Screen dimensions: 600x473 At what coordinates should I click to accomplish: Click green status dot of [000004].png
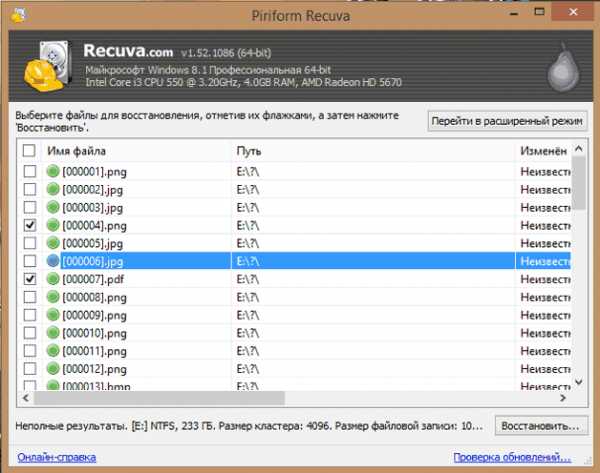[53, 225]
